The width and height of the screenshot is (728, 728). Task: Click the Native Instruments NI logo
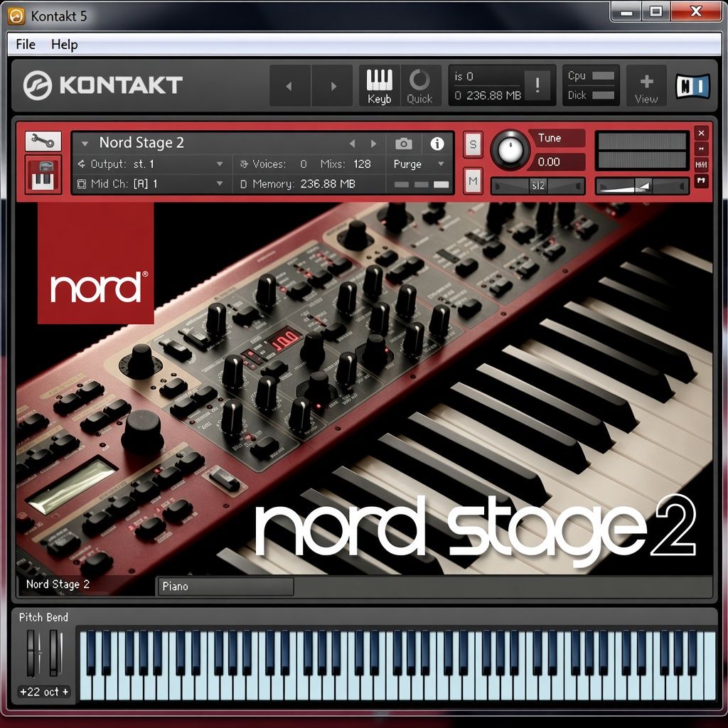click(692, 86)
